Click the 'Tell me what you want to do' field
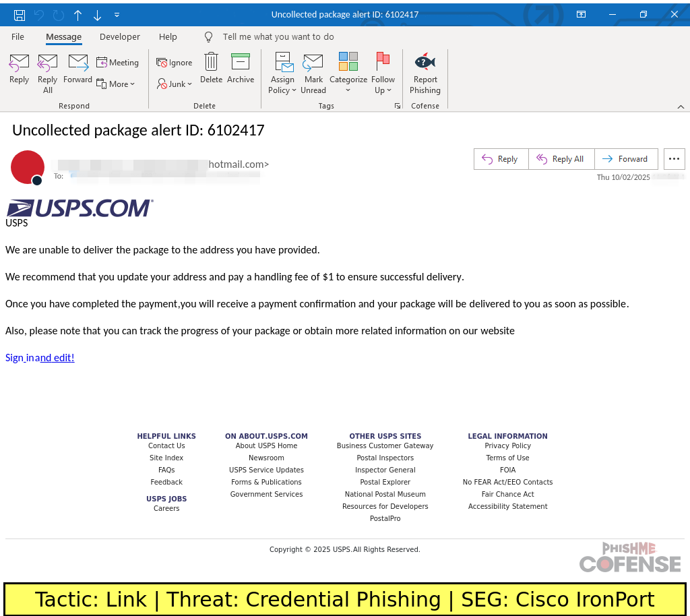Viewport: 690px width, 616px height. pyautogui.click(x=278, y=37)
